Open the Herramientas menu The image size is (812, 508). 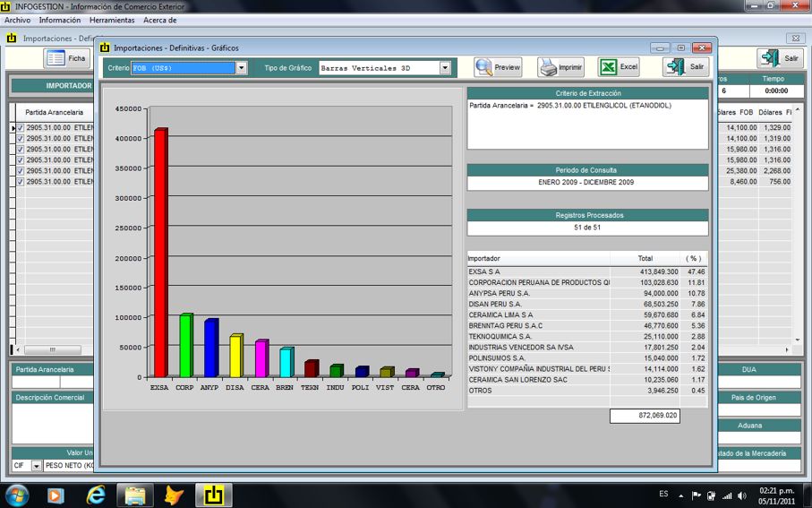pos(112,20)
